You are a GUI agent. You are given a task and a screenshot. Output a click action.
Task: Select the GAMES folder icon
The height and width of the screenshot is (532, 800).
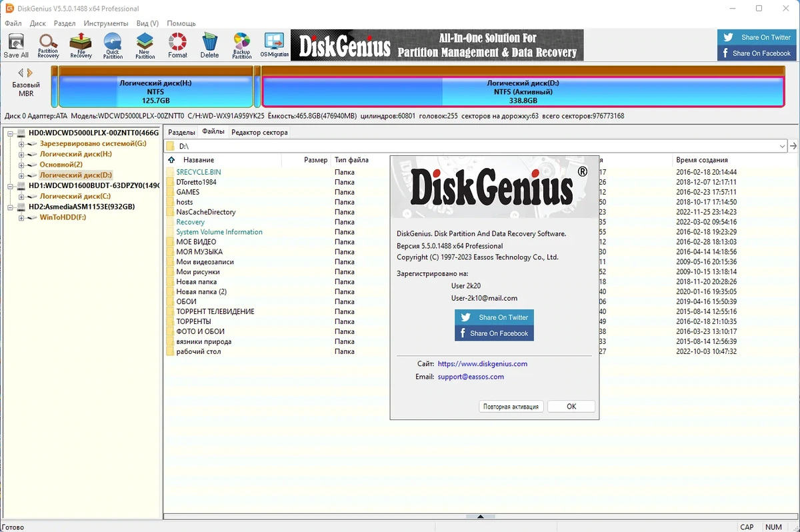tap(170, 192)
